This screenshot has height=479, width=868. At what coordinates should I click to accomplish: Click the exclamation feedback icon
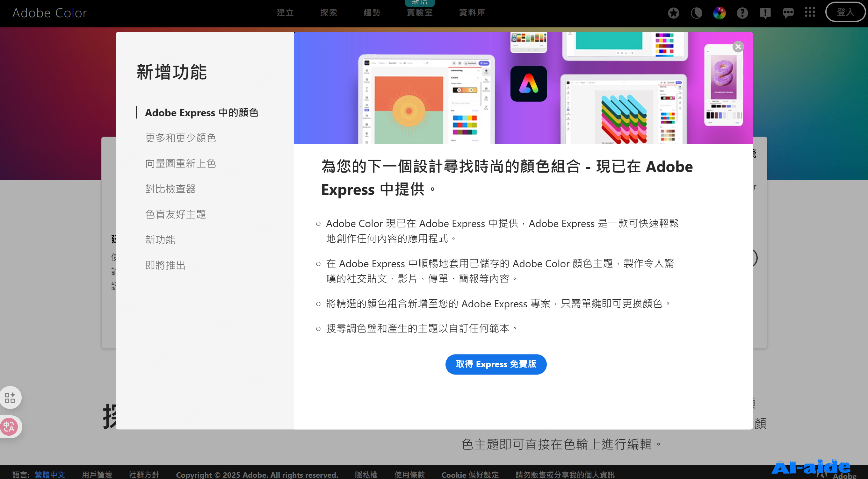[765, 13]
